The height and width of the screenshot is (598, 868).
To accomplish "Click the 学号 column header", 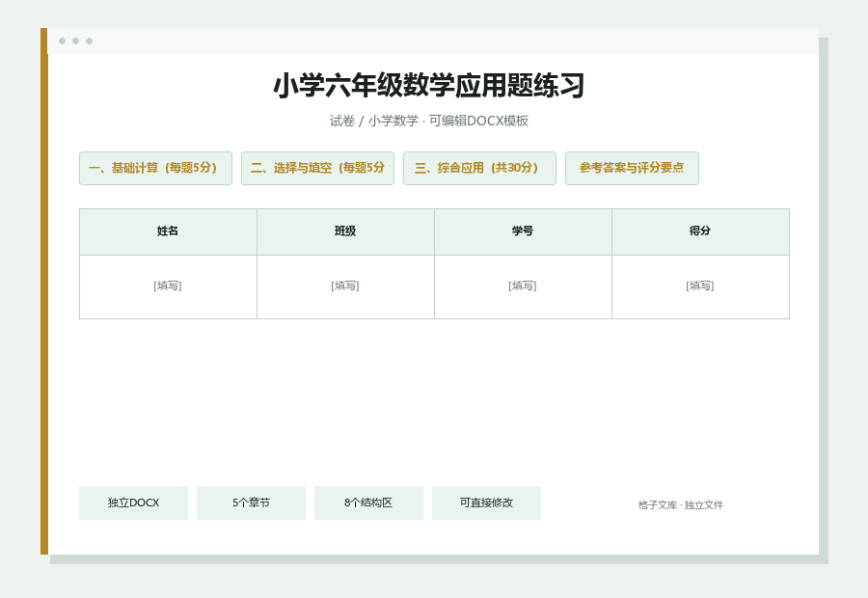I will (x=523, y=231).
